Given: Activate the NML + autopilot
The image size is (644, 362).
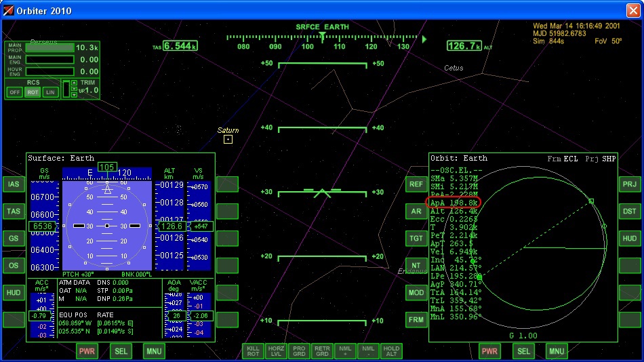Looking at the screenshot, I should 345,351.
